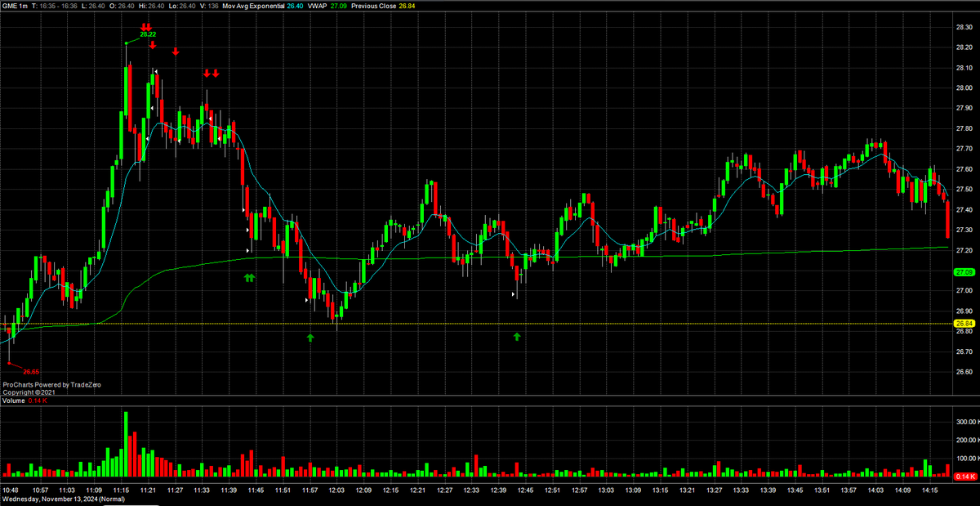Screen dimensions: 980x506
Task: Click the 26.60 price axis label
Action: pos(964,371)
